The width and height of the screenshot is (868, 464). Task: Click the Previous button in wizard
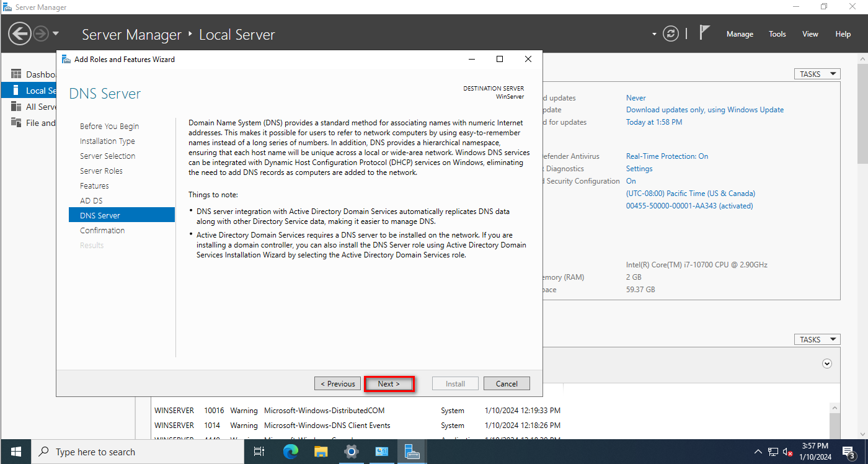click(x=338, y=383)
